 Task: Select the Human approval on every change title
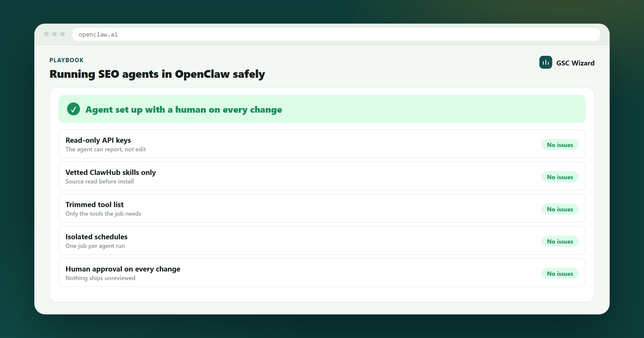click(123, 269)
